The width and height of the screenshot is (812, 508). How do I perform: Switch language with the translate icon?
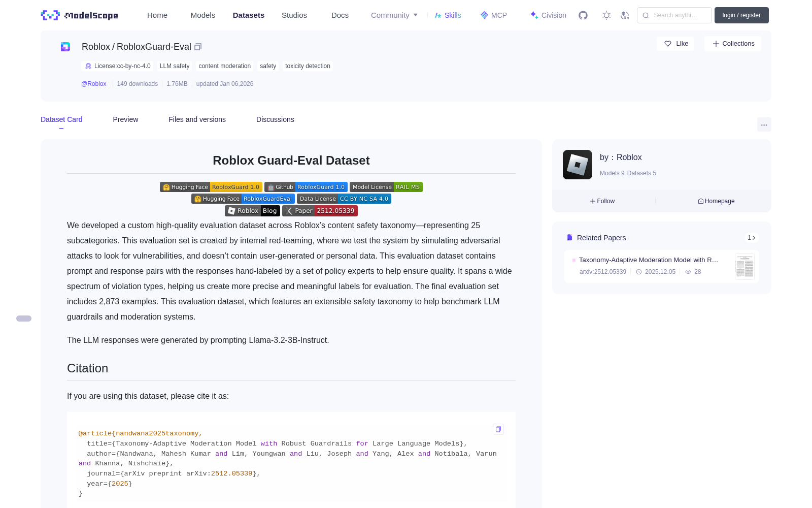[625, 15]
